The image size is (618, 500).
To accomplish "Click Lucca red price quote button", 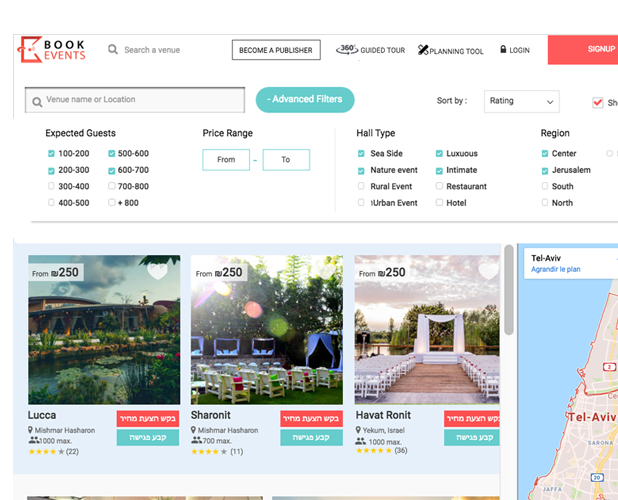I will (148, 418).
